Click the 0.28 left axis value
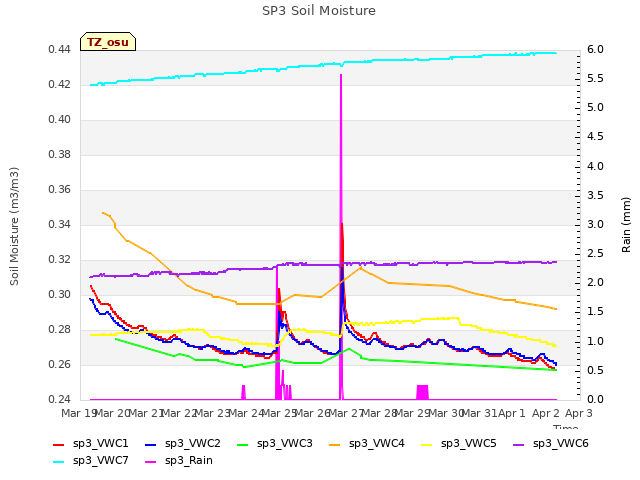Image resolution: width=640 pixels, height=480 pixels. (60, 330)
